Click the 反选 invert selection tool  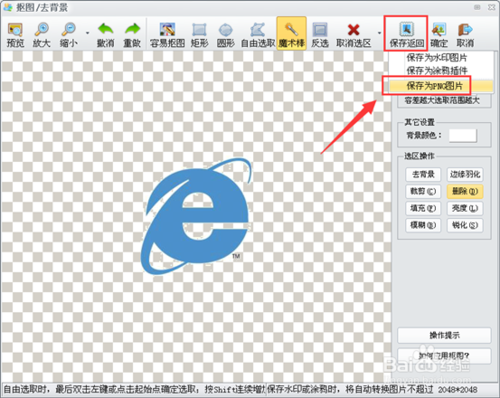tap(320, 35)
